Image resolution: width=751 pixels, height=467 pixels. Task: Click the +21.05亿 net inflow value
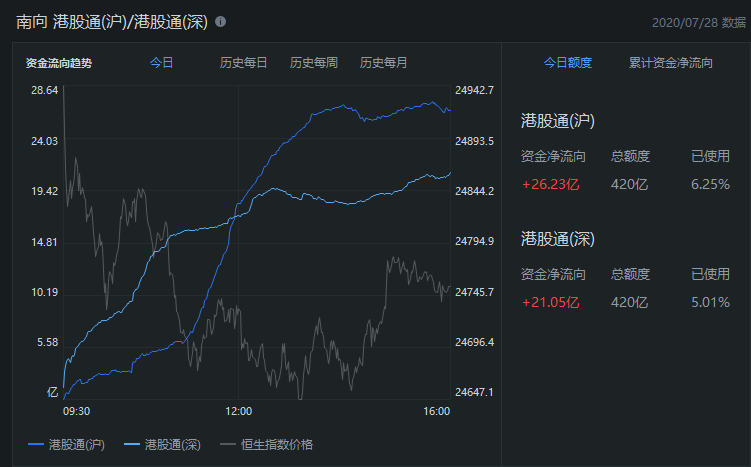[x=551, y=302]
